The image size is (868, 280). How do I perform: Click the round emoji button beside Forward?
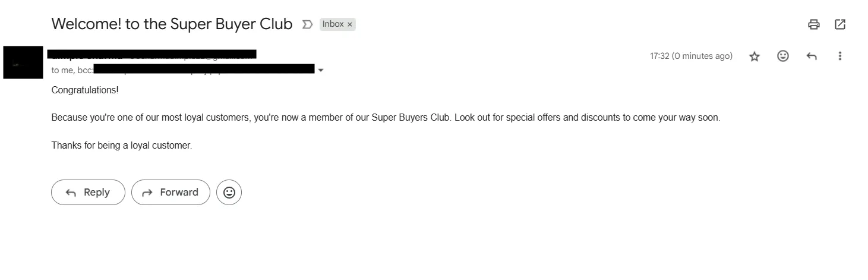click(x=229, y=193)
